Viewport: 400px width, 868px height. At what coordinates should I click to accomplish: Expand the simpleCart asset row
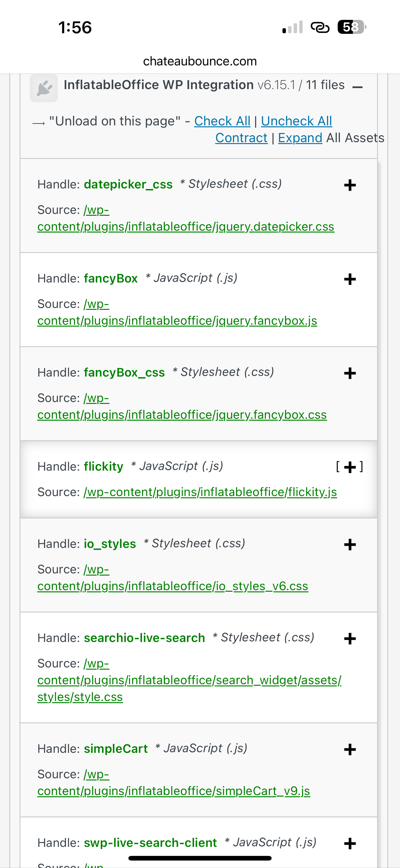tap(350, 749)
